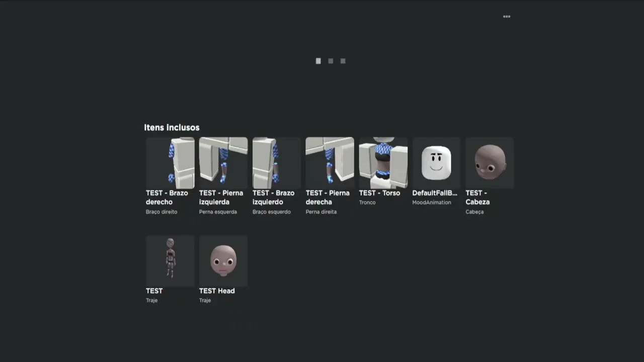
Task: Click the 'Tronco' type label
Action: [367, 202]
